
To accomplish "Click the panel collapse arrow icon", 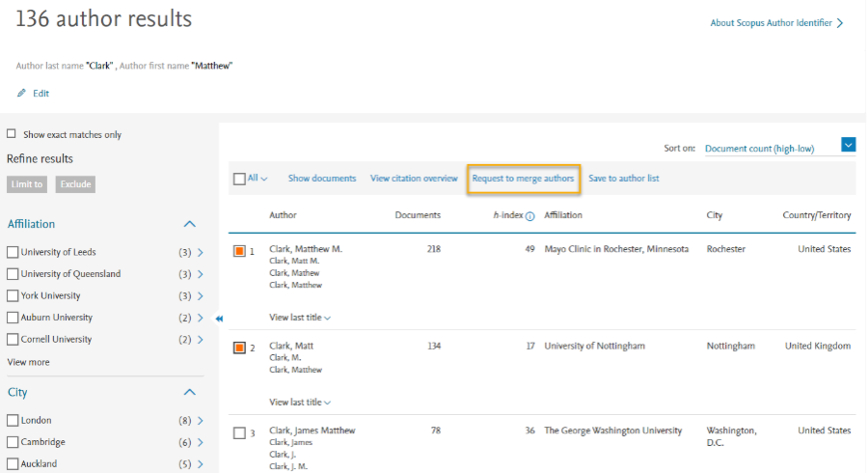I will coord(219,319).
